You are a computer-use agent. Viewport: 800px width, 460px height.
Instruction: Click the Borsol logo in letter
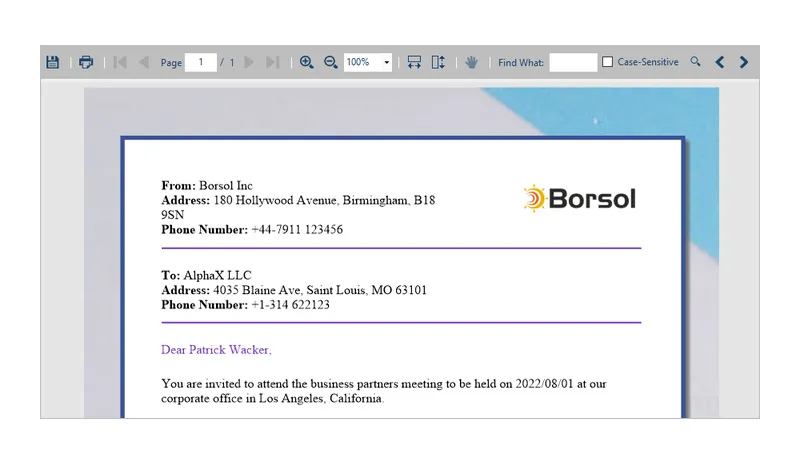[x=580, y=198]
